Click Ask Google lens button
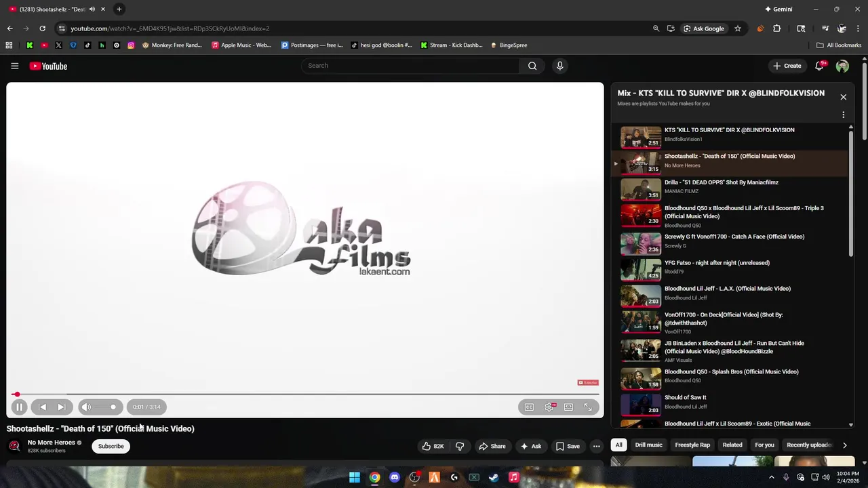Image resolution: width=868 pixels, height=488 pixels. coord(703,28)
